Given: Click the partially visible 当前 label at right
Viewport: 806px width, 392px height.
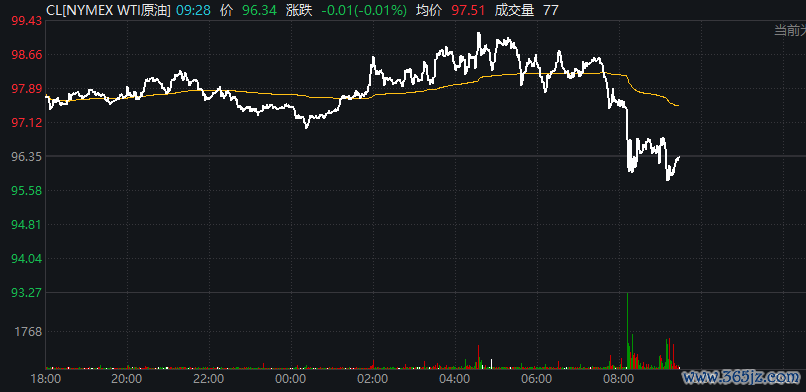Looking at the screenshot, I should tap(790, 31).
